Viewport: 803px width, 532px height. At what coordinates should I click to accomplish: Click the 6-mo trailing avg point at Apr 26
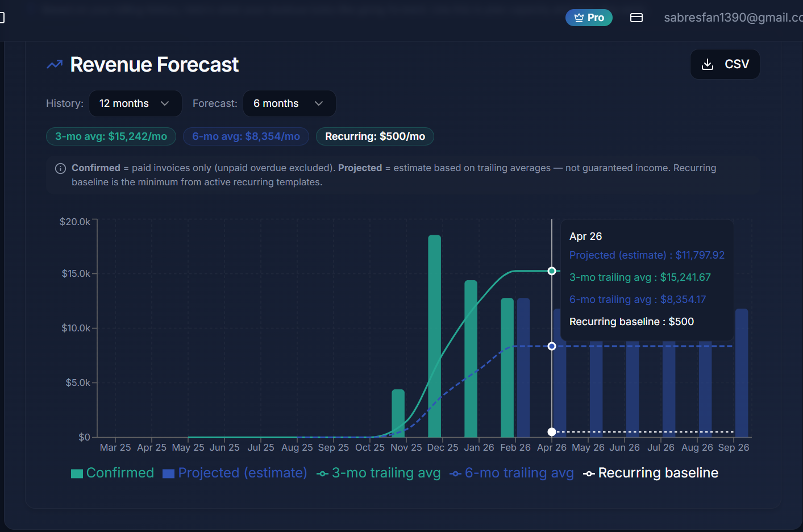tap(552, 346)
